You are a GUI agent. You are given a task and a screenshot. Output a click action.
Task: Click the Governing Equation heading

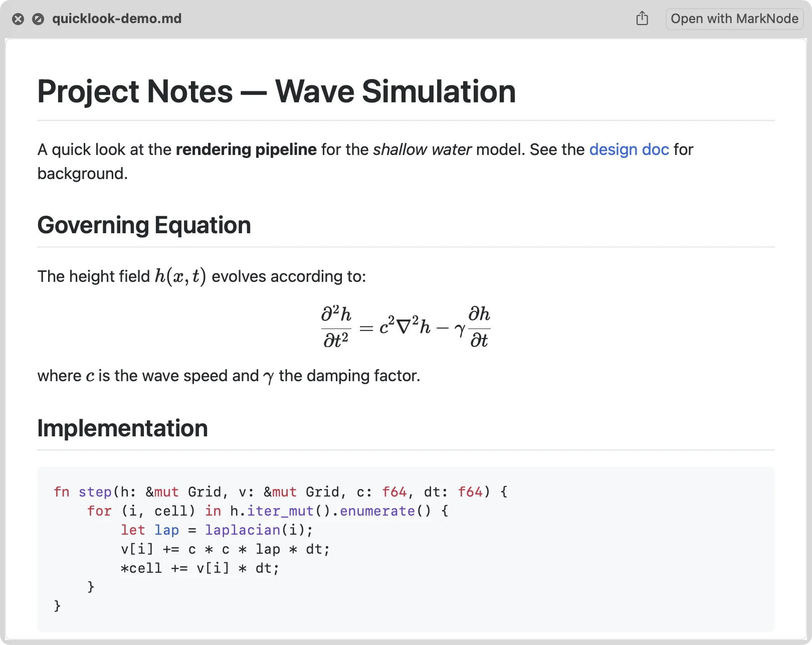[144, 225]
